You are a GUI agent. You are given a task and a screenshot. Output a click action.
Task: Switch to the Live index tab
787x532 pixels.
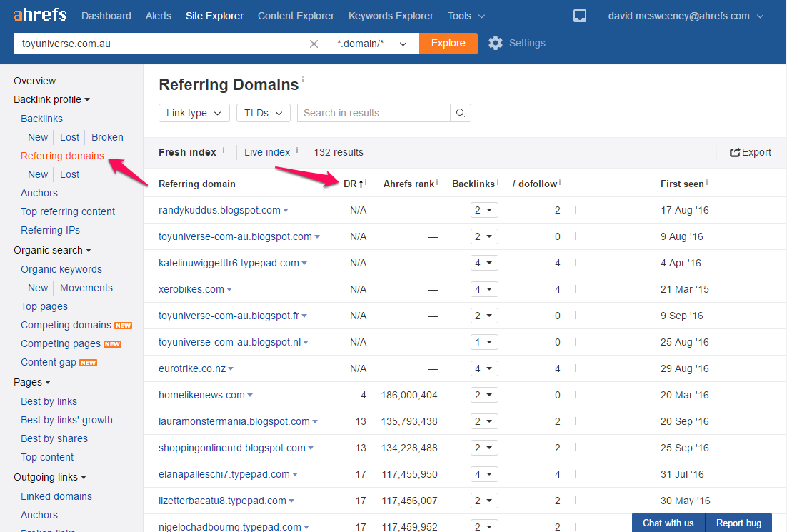click(x=267, y=153)
